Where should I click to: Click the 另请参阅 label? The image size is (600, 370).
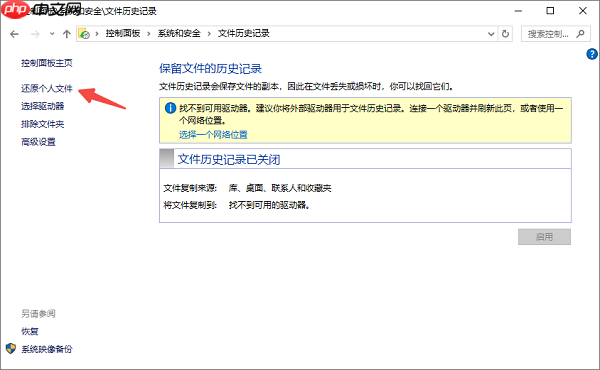[38, 314]
